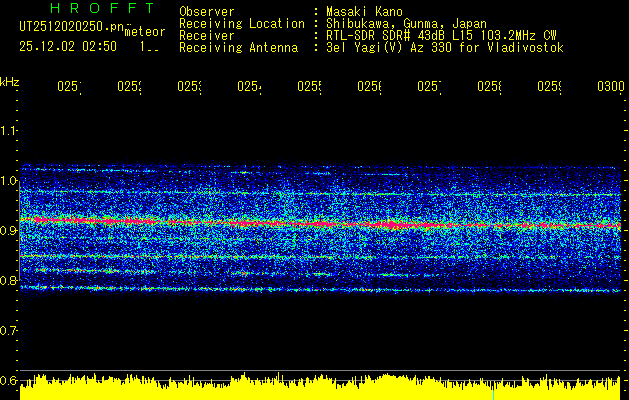Click the 0253 time axis marker
This screenshot has width=629, height=400.
(189, 86)
